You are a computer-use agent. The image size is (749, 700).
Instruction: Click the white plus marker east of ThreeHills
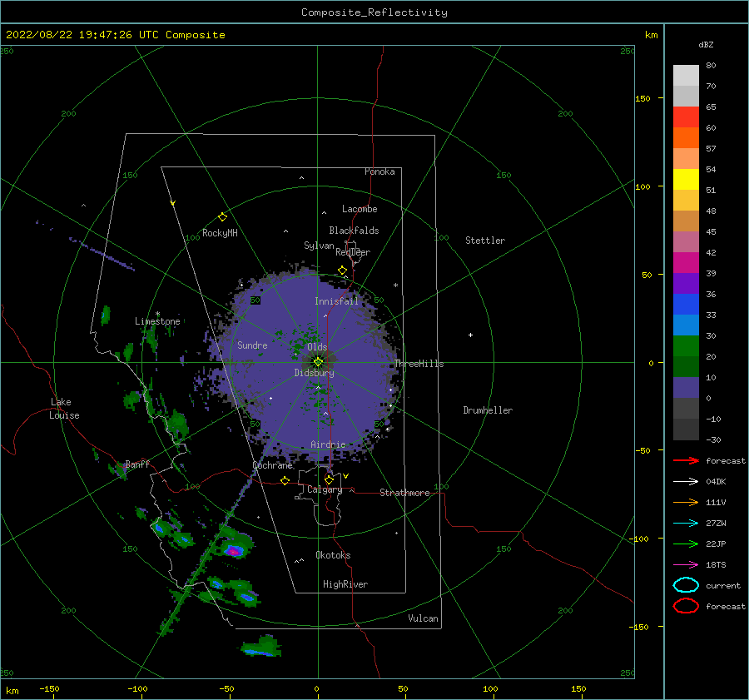[x=470, y=335]
